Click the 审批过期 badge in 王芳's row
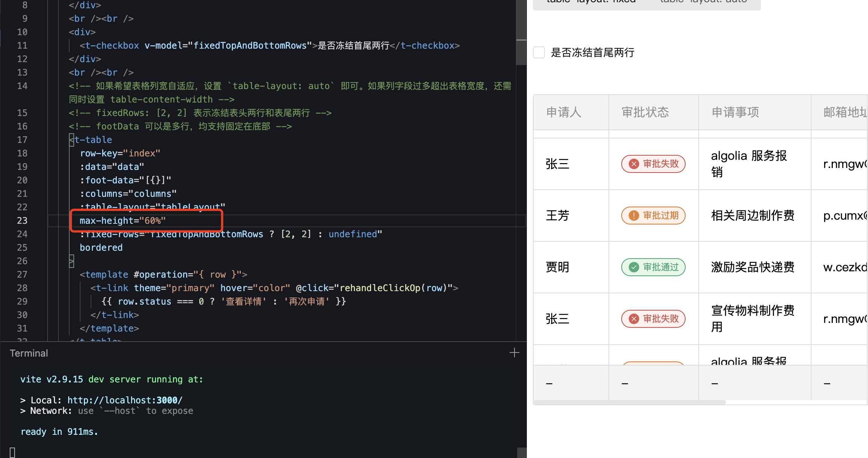This screenshot has width=868, height=458. [653, 216]
